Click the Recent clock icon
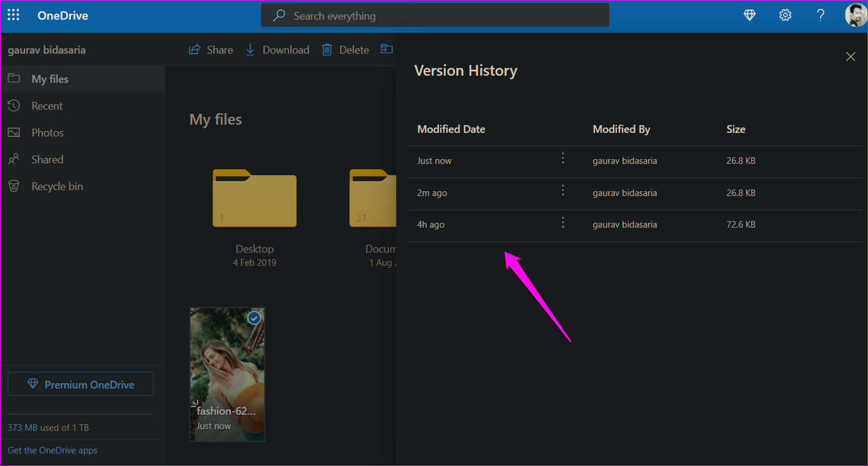The height and width of the screenshot is (466, 868). click(x=14, y=105)
